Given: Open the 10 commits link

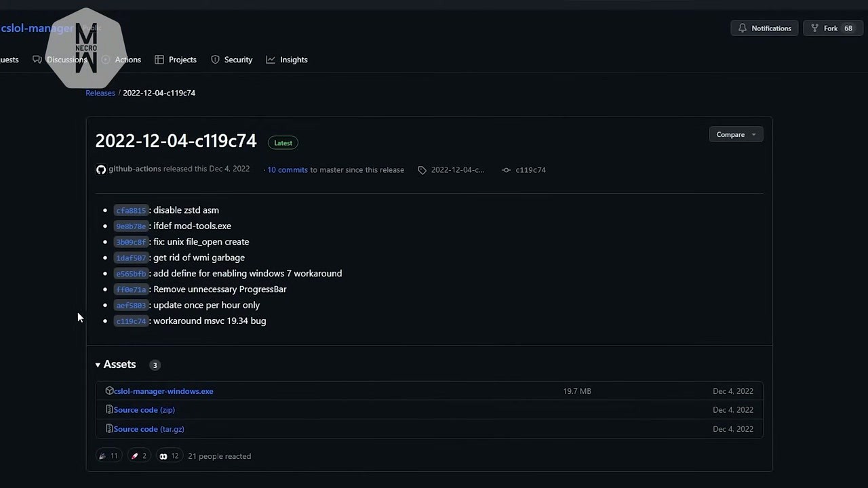Looking at the screenshot, I should coord(288,170).
